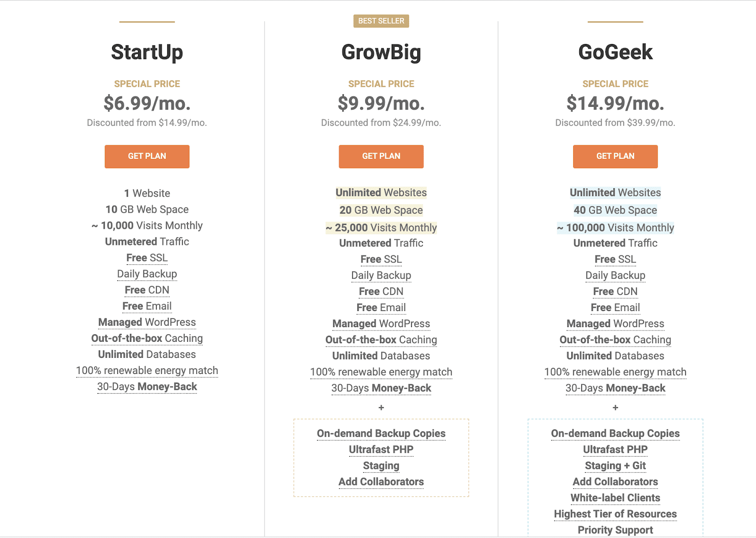Viewport: 756px width, 538px height.
Task: Open 100% renewable energy match in GrowBig column
Action: click(x=381, y=372)
